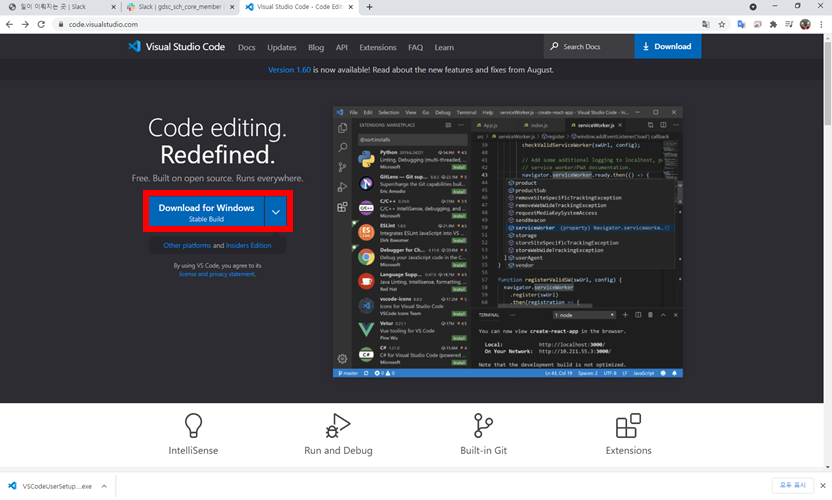Open the Extensions puzzle piece menu
The height and width of the screenshot is (500, 832).
[x=773, y=24]
